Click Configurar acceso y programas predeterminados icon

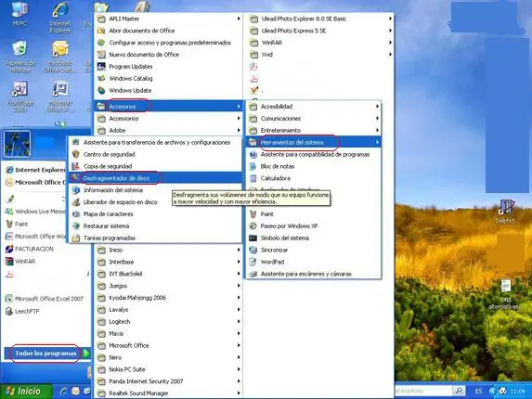coord(101,43)
